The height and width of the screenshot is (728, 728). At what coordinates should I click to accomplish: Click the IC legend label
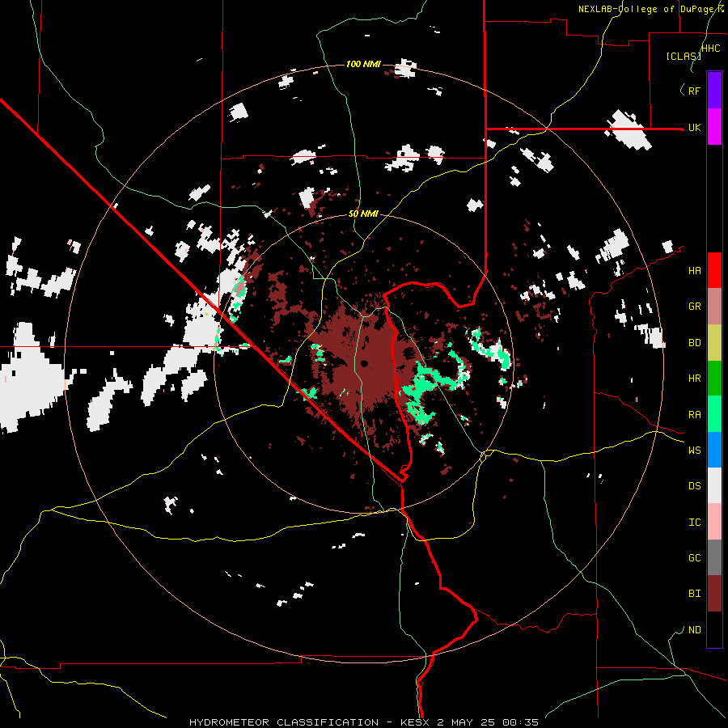(694, 523)
